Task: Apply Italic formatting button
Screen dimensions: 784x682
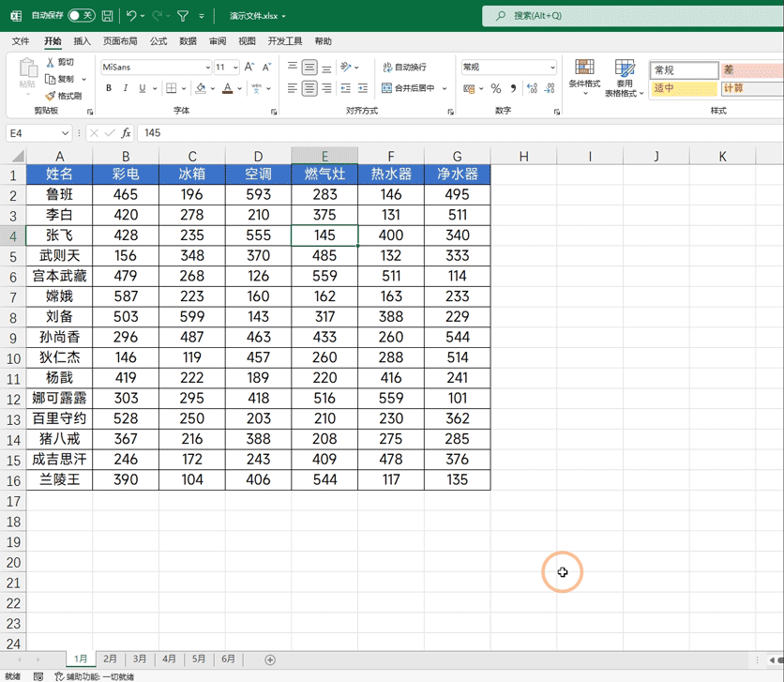Action: point(125,88)
